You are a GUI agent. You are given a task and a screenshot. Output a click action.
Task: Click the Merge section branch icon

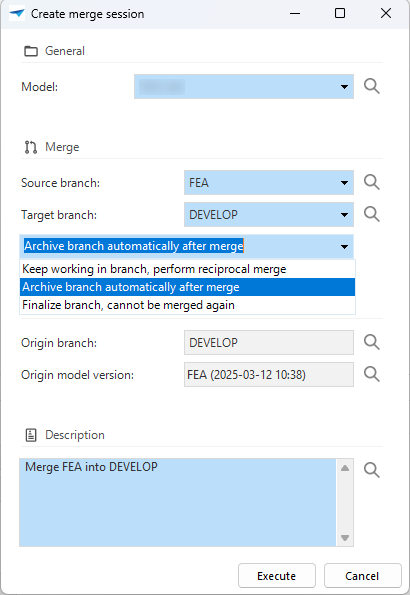point(31,147)
